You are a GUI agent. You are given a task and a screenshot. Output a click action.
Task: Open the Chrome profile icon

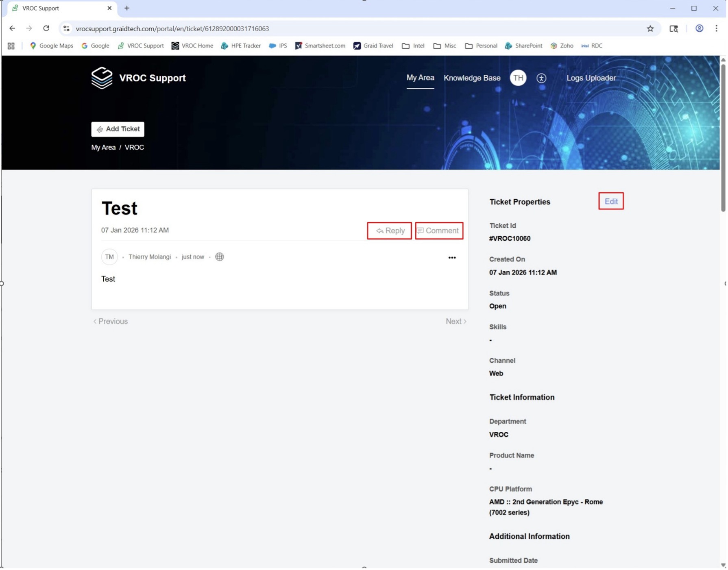(x=699, y=28)
